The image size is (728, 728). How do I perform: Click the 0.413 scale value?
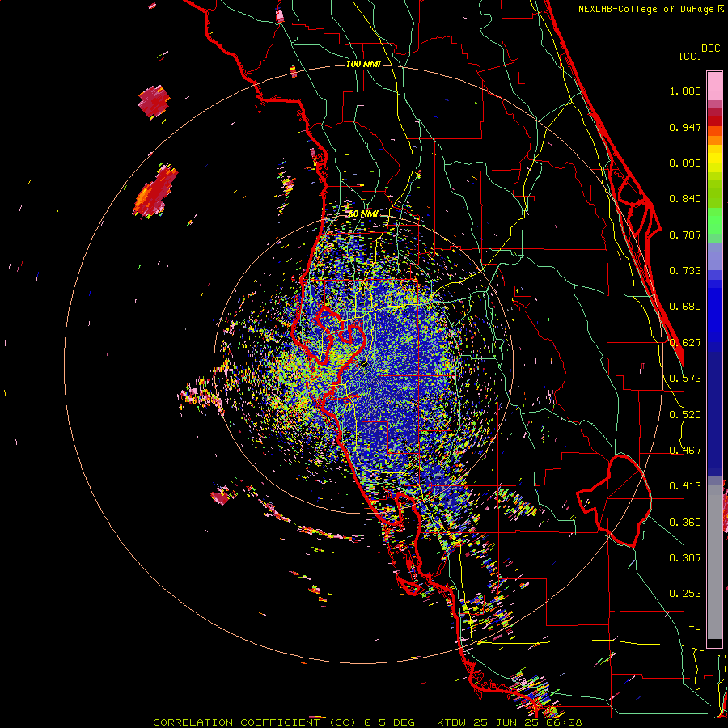[x=685, y=486]
